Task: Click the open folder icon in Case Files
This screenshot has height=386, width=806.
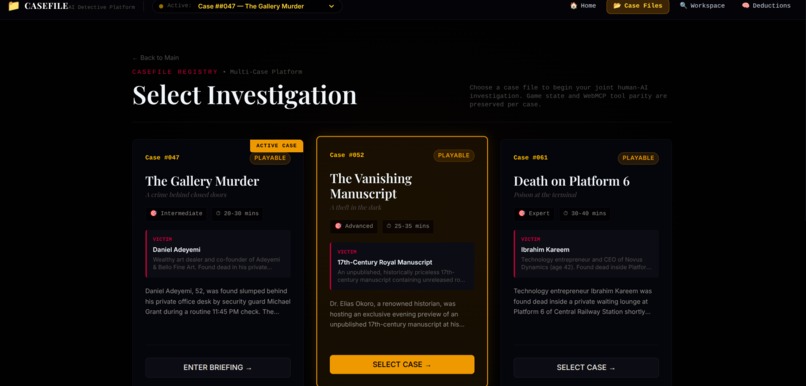Action: (x=617, y=6)
